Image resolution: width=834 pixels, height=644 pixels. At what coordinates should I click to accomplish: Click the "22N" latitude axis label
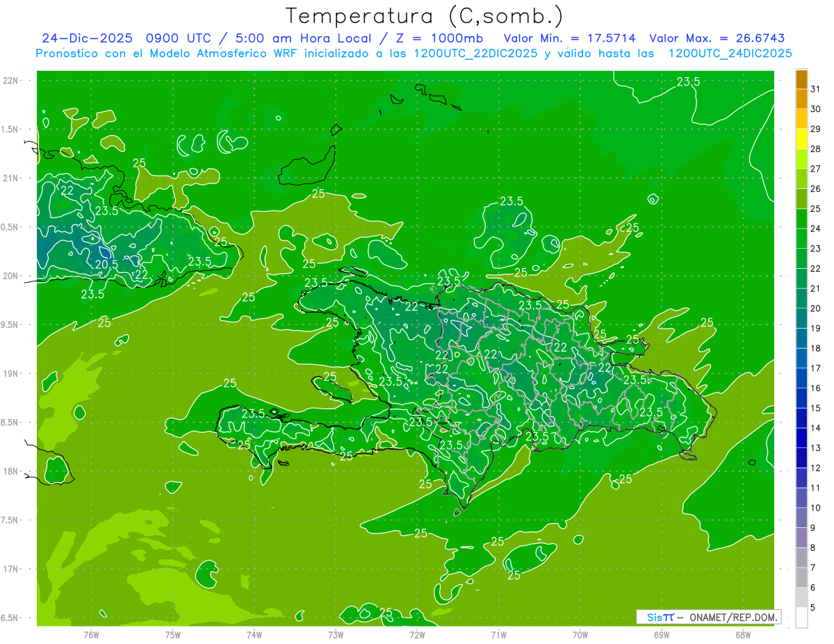(x=12, y=81)
